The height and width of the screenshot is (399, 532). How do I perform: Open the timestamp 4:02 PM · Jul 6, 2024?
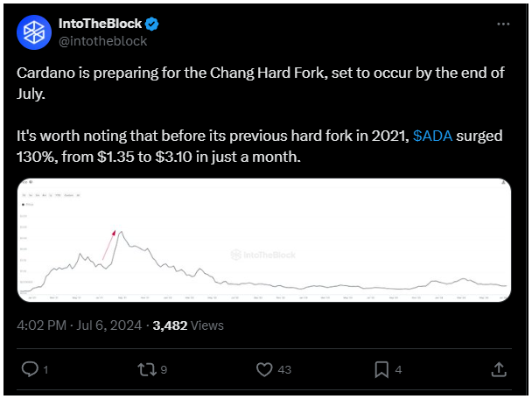(79, 325)
